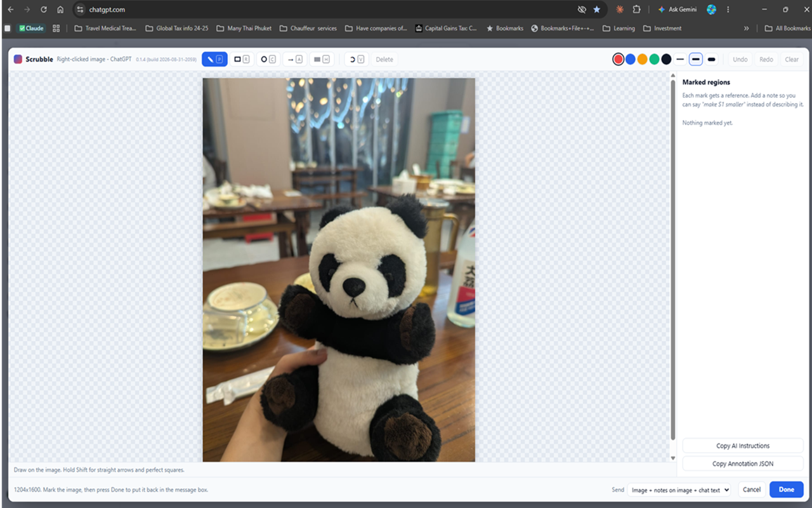Pick the green color swatch
The height and width of the screenshot is (508, 812).
(654, 59)
